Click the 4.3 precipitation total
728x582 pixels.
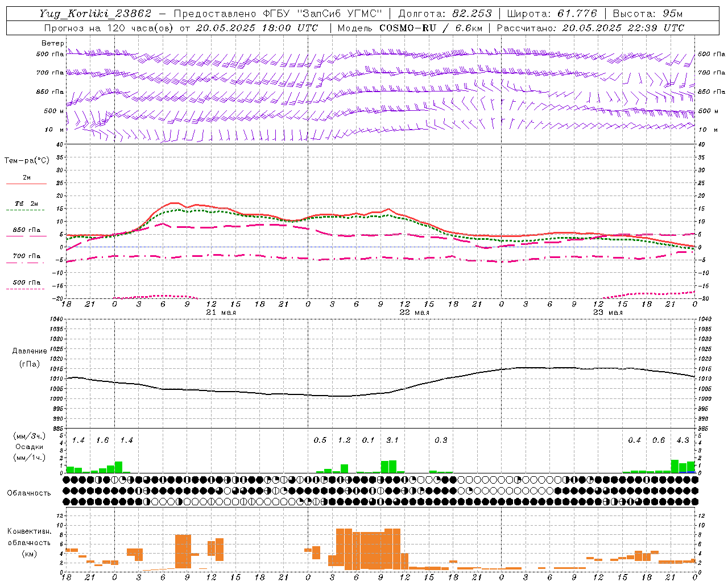[x=682, y=440]
